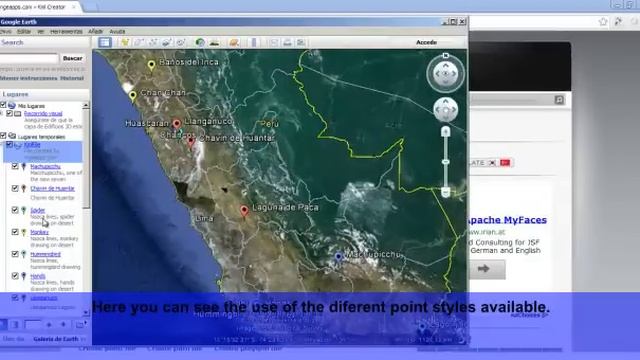This screenshot has width=640, height=360.
Task: Select the Add Image Overlay tool
Action: point(167,42)
